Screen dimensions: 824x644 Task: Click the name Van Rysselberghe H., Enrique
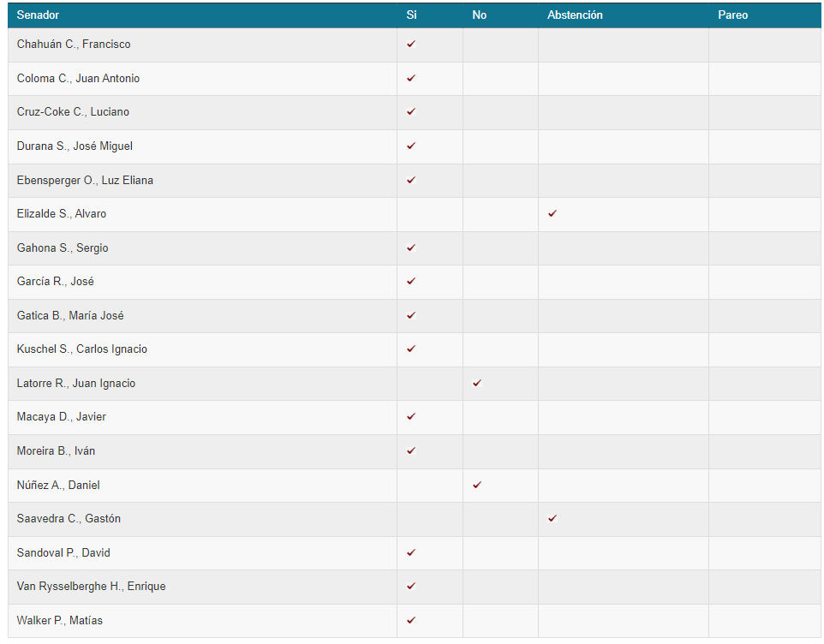click(x=91, y=587)
